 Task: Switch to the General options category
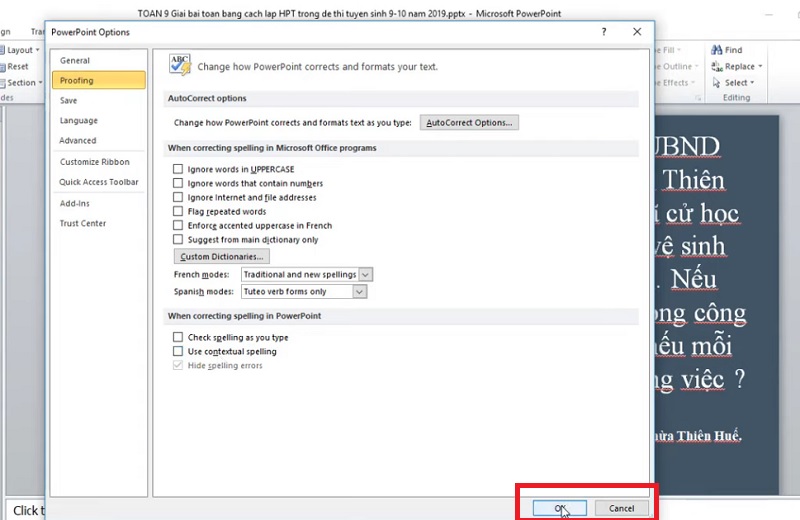pos(74,61)
